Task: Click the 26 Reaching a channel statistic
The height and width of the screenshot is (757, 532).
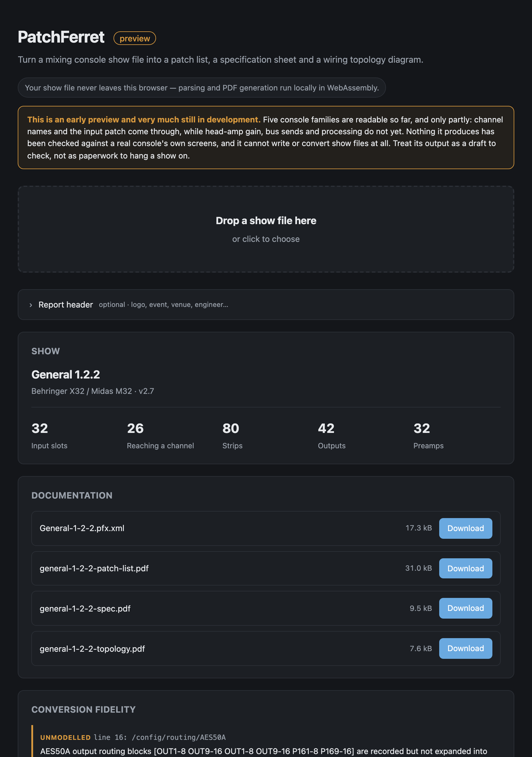Action: pos(160,436)
